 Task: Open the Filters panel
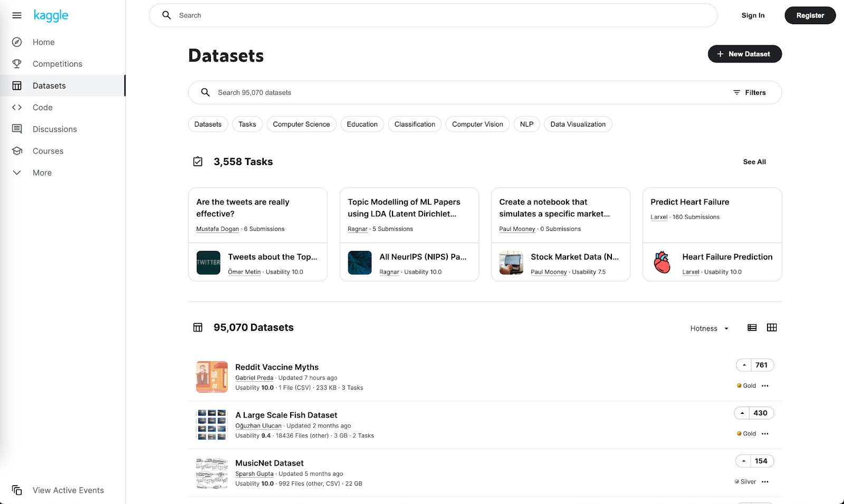(x=750, y=93)
